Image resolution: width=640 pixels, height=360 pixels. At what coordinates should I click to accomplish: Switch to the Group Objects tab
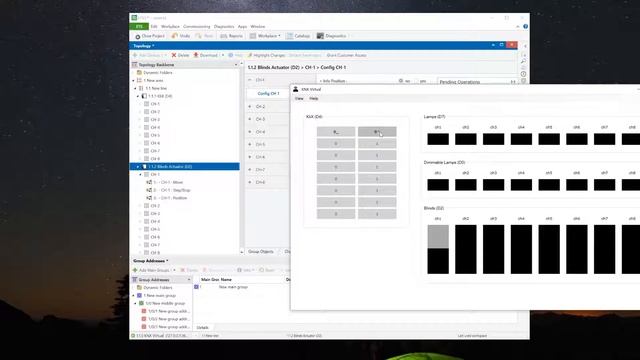[261, 251]
